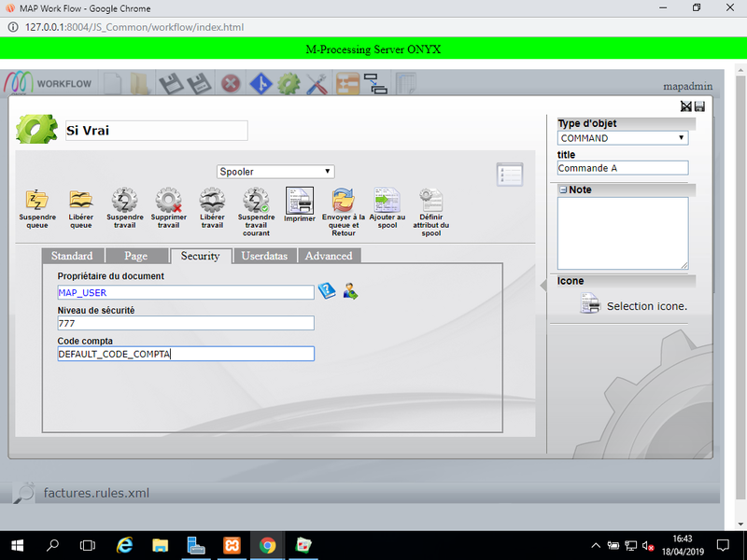Viewport: 747px width, 560px height.
Task: Open the Userdatas tab
Action: pos(266,256)
